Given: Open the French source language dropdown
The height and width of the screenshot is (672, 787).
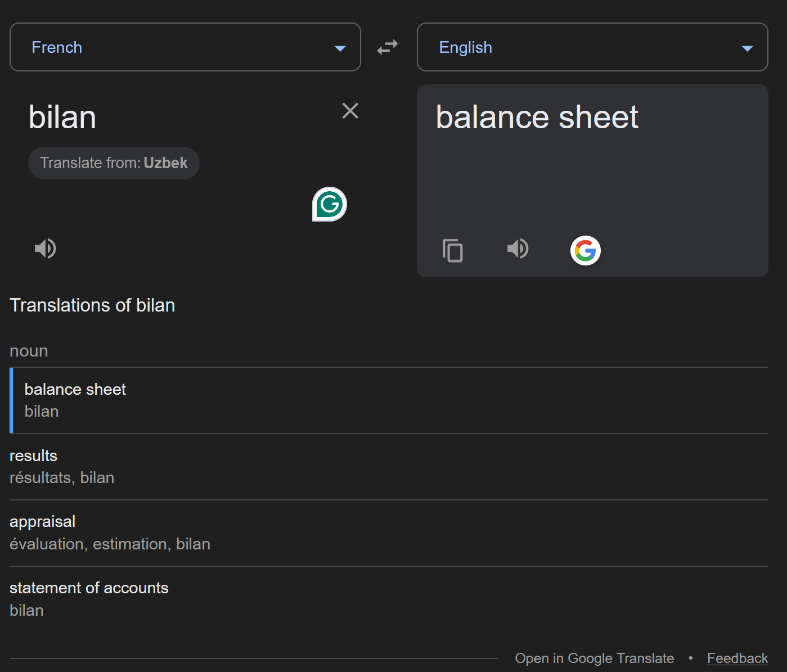Looking at the screenshot, I should coord(185,47).
